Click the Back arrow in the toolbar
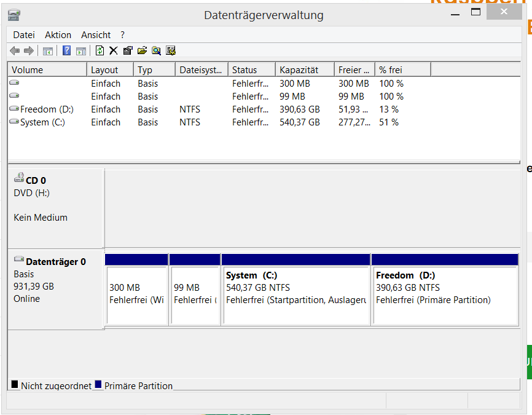This screenshot has width=532, height=415. pos(15,51)
